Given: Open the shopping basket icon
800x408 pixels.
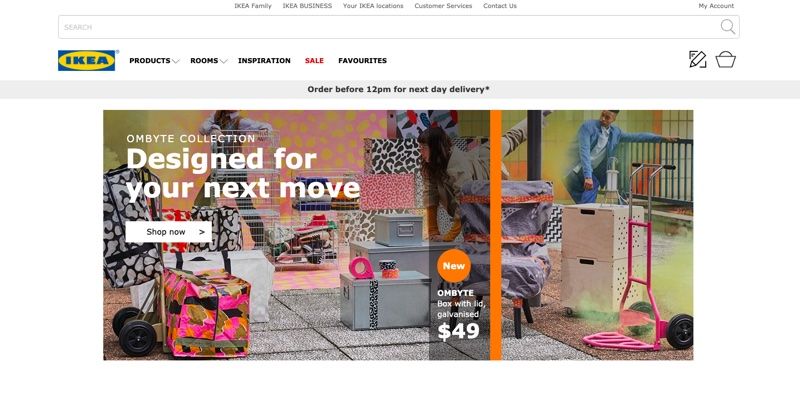Looking at the screenshot, I should [x=725, y=60].
